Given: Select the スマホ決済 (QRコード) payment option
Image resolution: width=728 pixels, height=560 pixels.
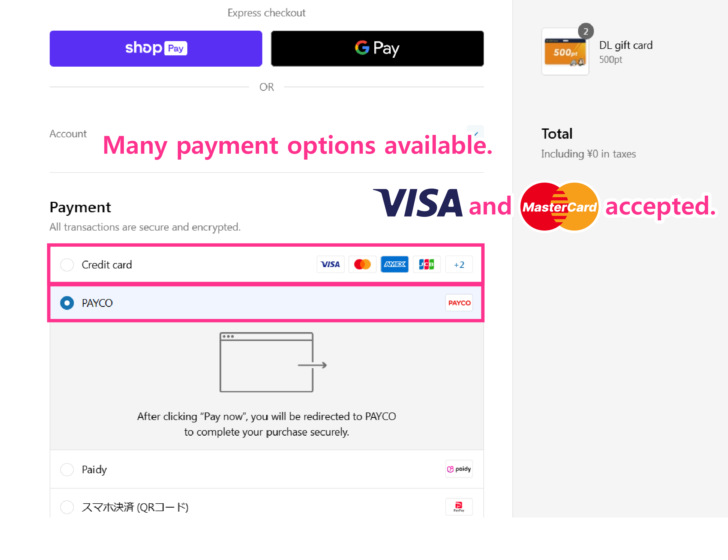Looking at the screenshot, I should (x=67, y=507).
